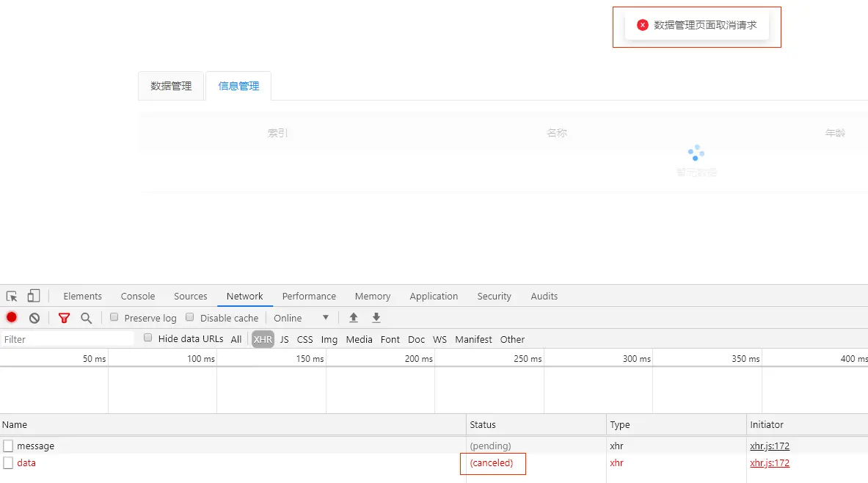This screenshot has height=483, width=868.
Task: Filter requests by Doc type
Action: (x=416, y=340)
